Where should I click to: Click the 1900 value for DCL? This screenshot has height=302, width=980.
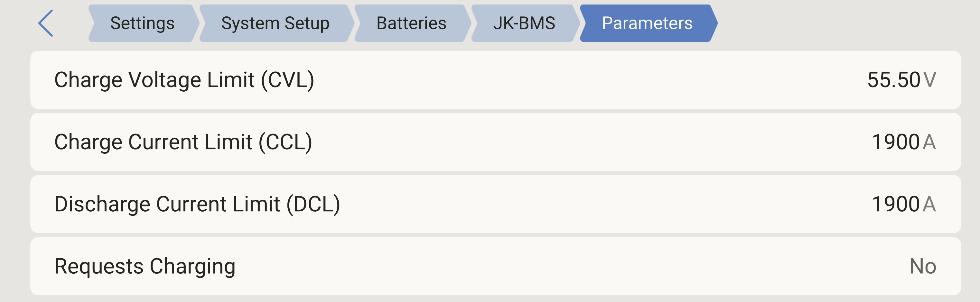(x=896, y=204)
